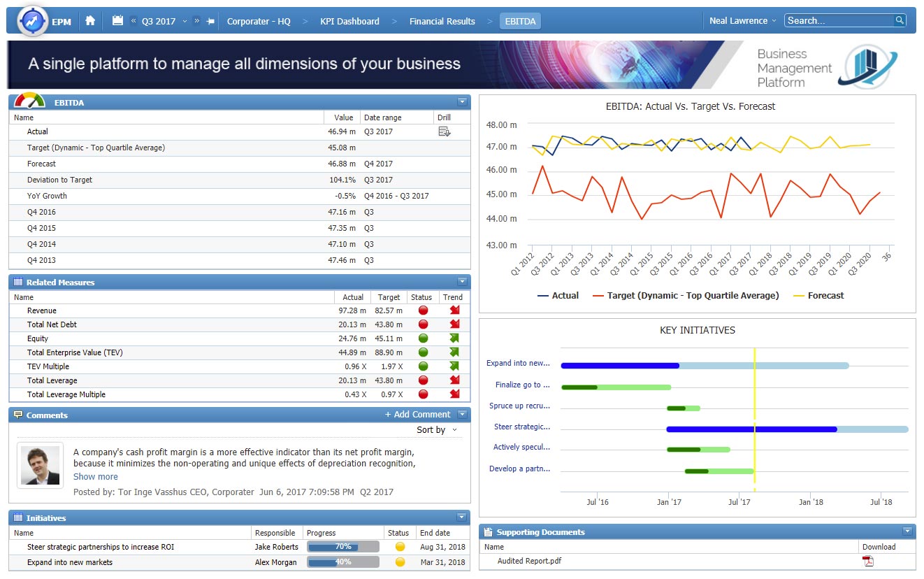Navigate to KPI Dashboard breadcrumb
Screen dimensions: 924x579
(349, 21)
